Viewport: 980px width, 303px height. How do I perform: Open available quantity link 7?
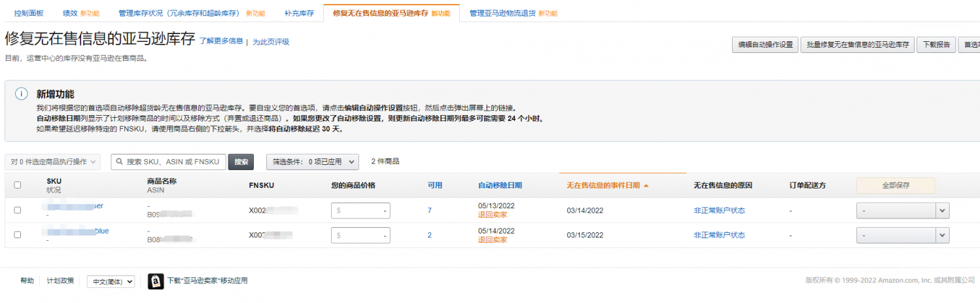(x=430, y=210)
